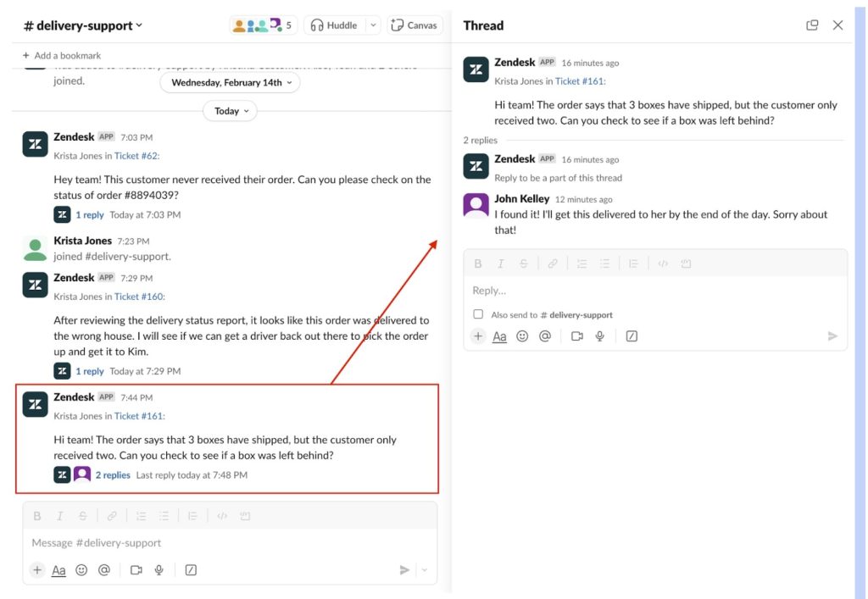Open Ticket #161 link in Thread pane
The height and width of the screenshot is (599, 868).
580,81
